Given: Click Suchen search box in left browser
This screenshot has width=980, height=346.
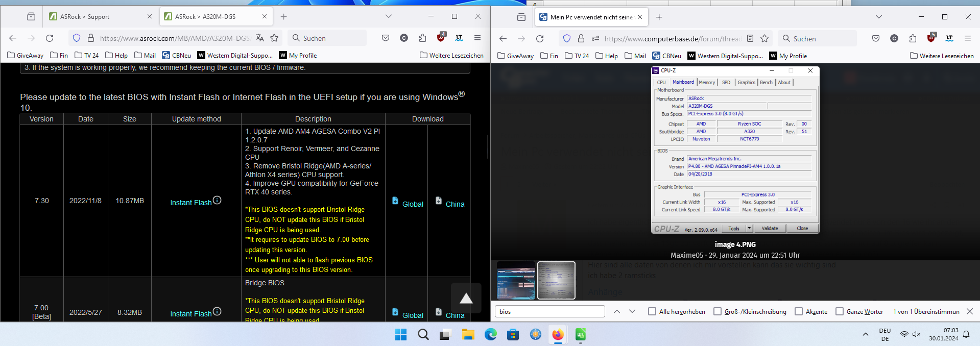Looking at the screenshot, I should [x=327, y=38].
